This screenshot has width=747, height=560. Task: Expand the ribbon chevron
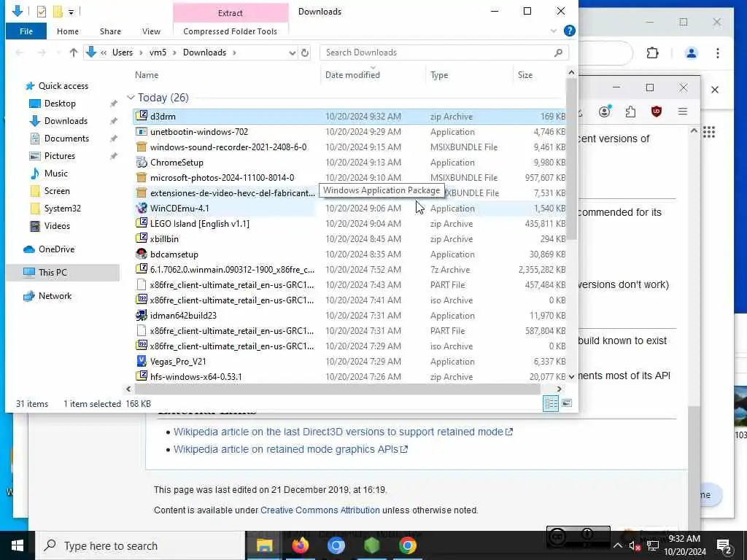coord(554,31)
